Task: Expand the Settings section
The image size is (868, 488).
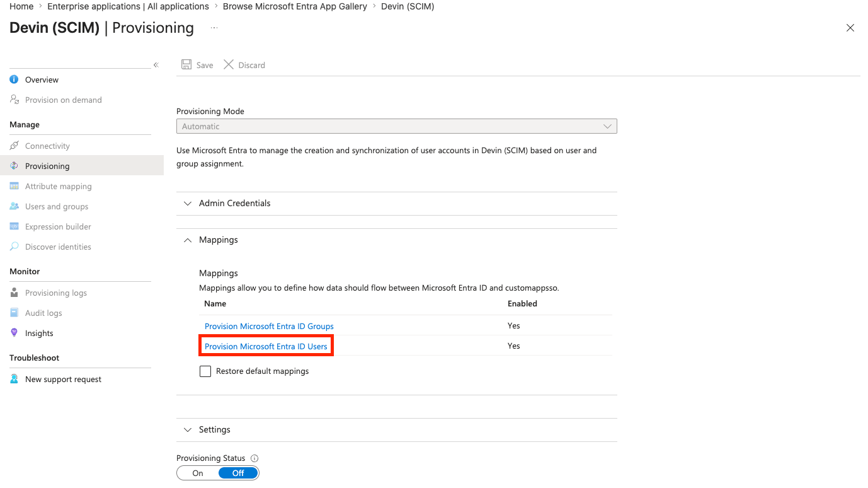Action: click(x=397, y=429)
